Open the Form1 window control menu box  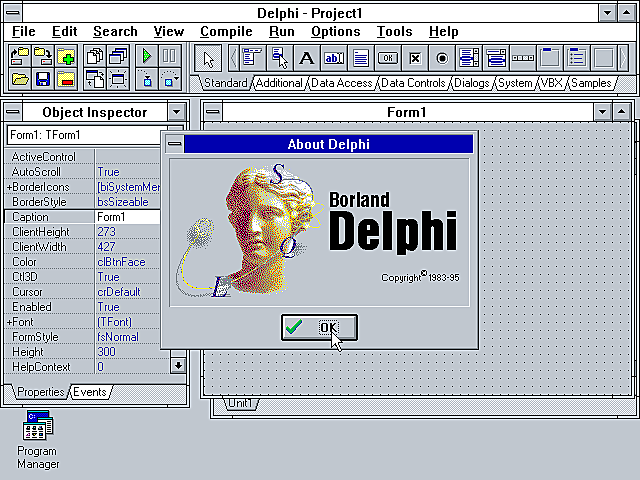(x=213, y=111)
